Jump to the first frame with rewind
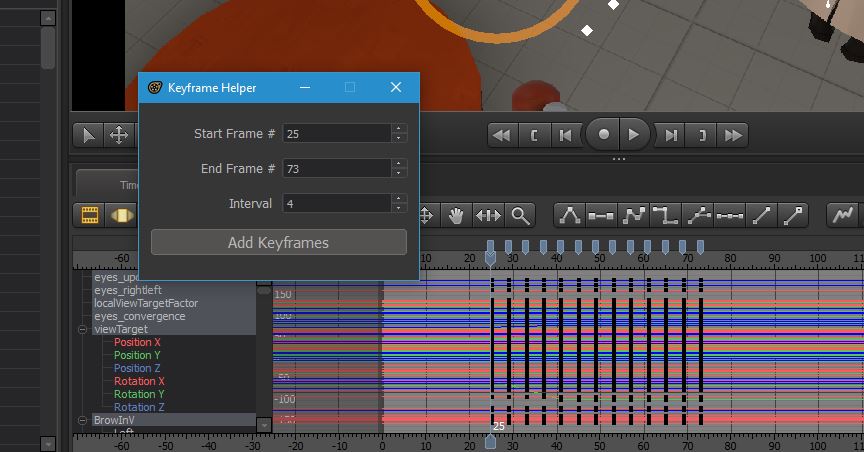The width and height of the screenshot is (864, 452). click(501, 135)
